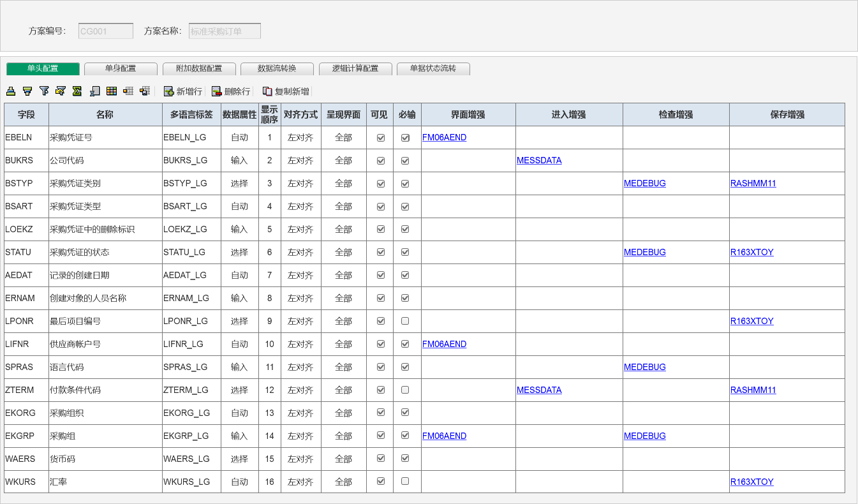Image resolution: width=858 pixels, height=504 pixels.
Task: Click the funnel filter icon
Action: (44, 91)
